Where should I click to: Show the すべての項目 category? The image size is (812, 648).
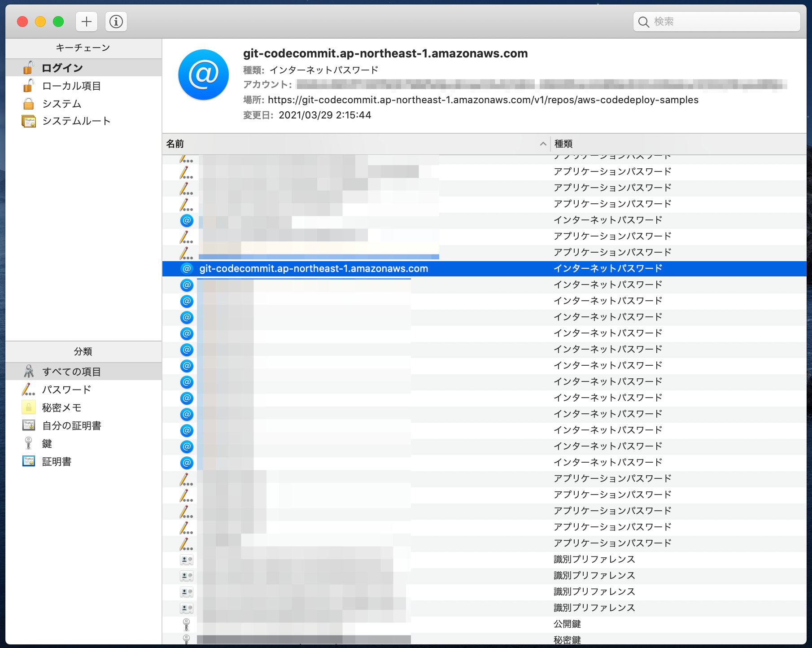tap(83, 372)
